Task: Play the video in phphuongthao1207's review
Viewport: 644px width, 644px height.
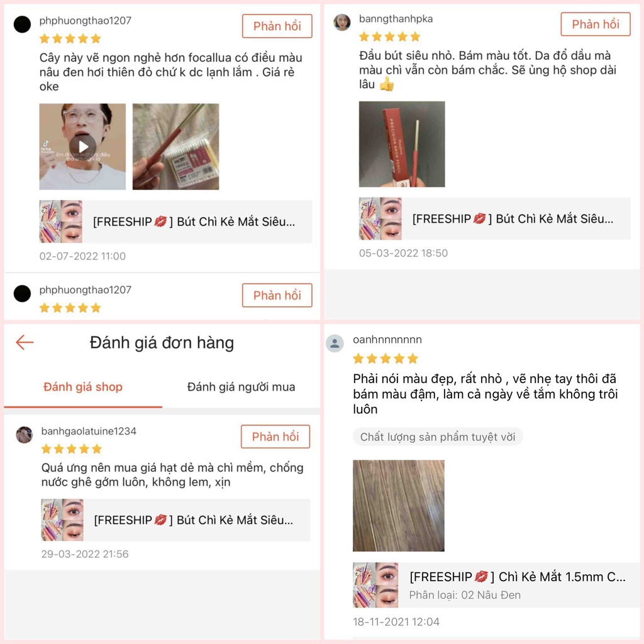Action: tap(82, 147)
